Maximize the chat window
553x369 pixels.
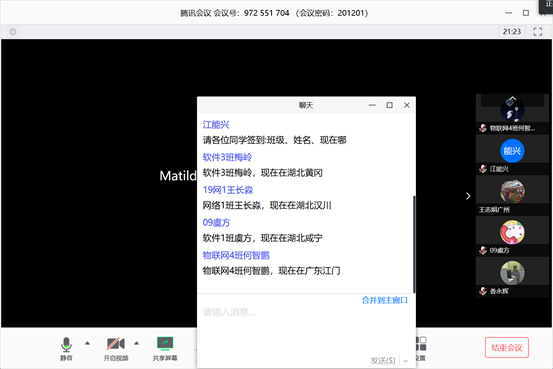pyautogui.click(x=389, y=105)
